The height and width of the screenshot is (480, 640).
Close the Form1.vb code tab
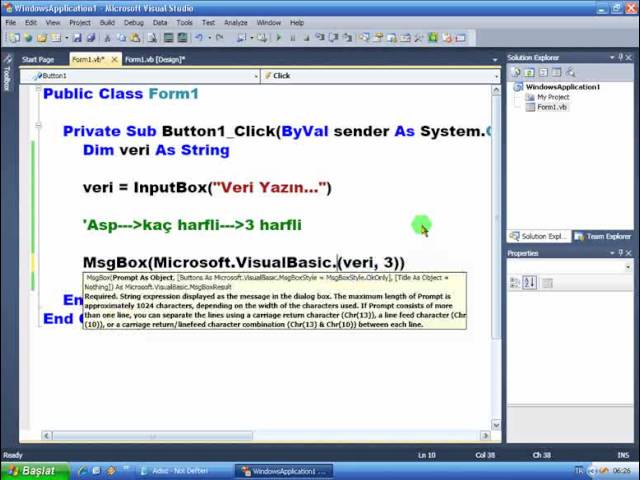[x=115, y=60]
